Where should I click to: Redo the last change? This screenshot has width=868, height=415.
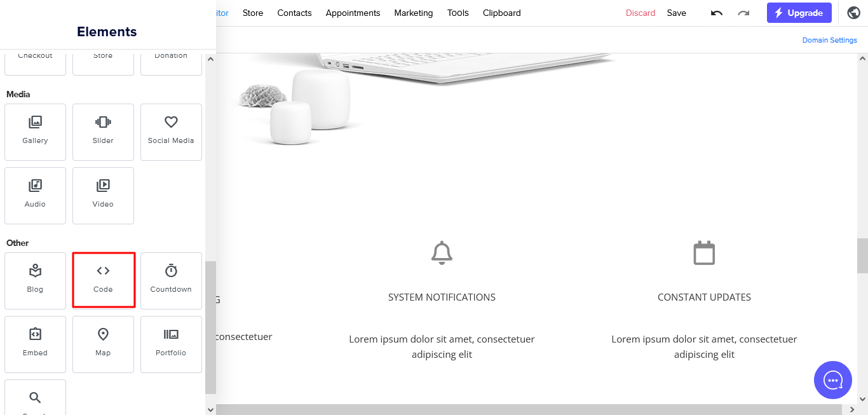pyautogui.click(x=743, y=13)
